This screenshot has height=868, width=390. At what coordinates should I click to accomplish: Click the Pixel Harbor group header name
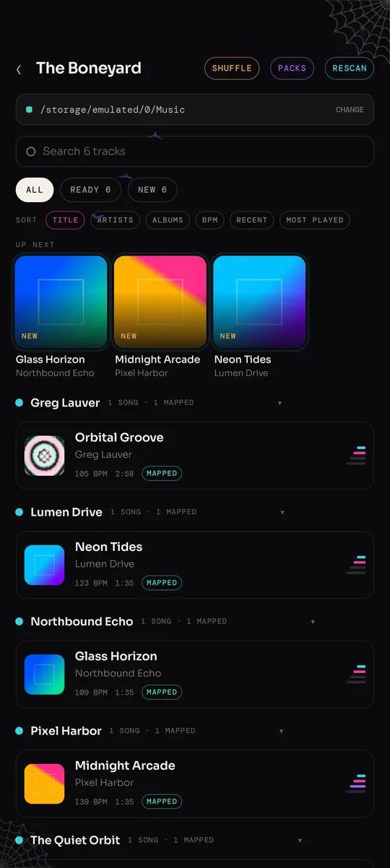tap(66, 731)
